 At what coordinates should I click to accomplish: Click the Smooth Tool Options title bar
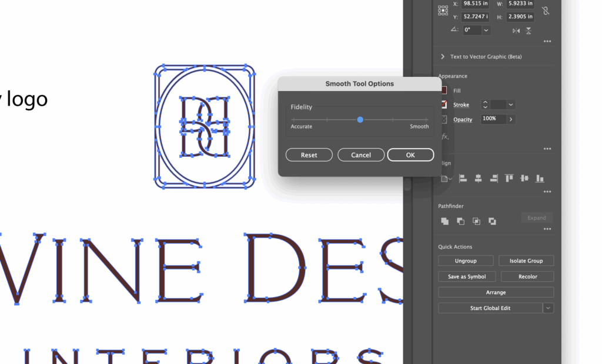click(x=360, y=83)
